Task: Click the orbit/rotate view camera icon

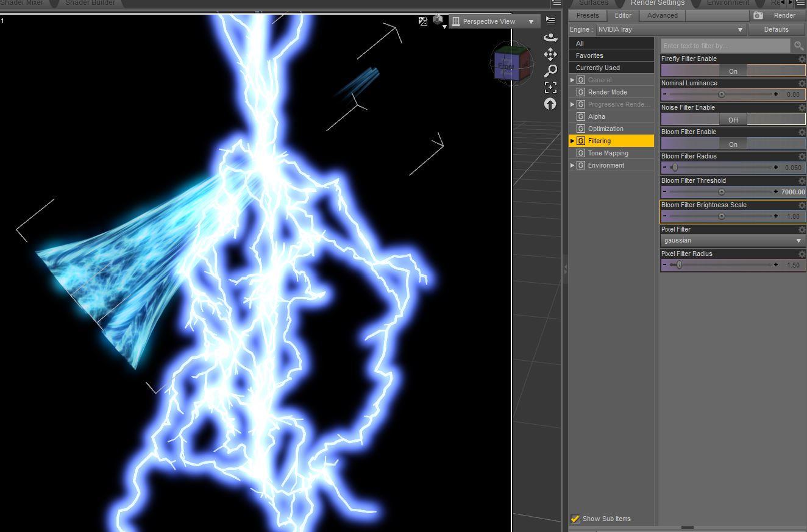Action: tap(550, 38)
